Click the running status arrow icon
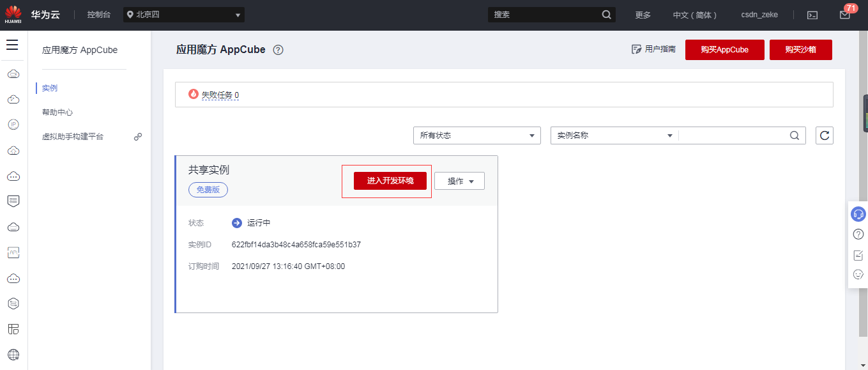This screenshot has height=370, width=868. point(237,223)
